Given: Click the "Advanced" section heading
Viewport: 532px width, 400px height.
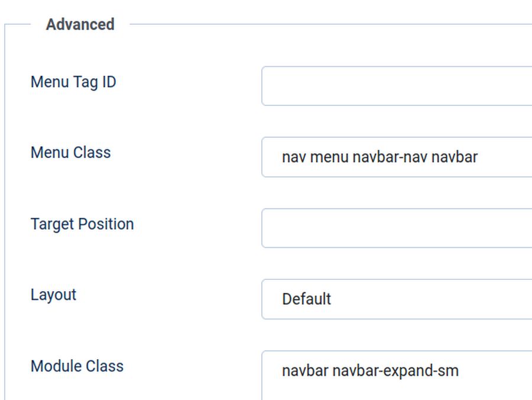Looking at the screenshot, I should [80, 25].
